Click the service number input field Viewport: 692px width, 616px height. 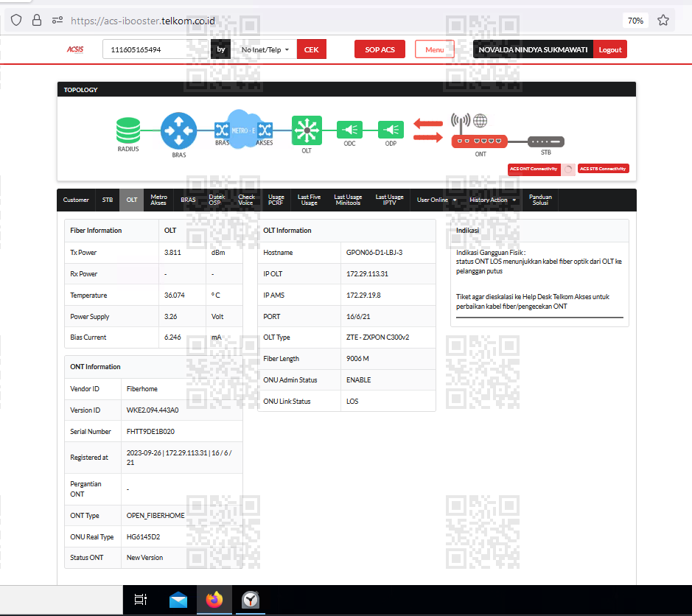coord(155,49)
